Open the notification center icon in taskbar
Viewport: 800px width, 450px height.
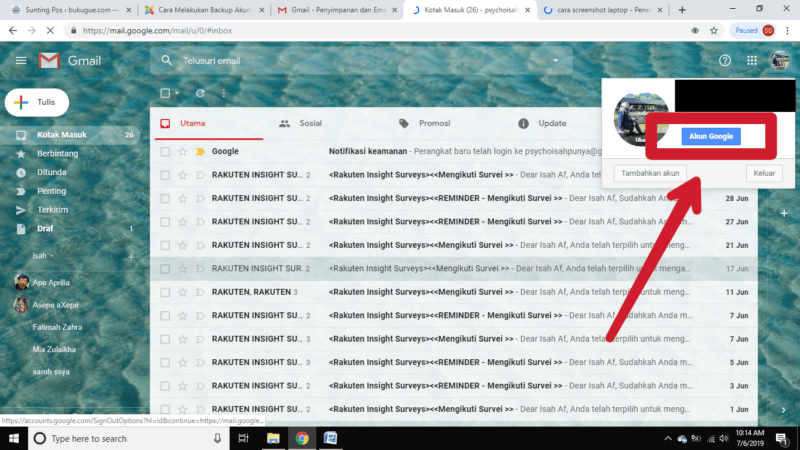[x=781, y=438]
